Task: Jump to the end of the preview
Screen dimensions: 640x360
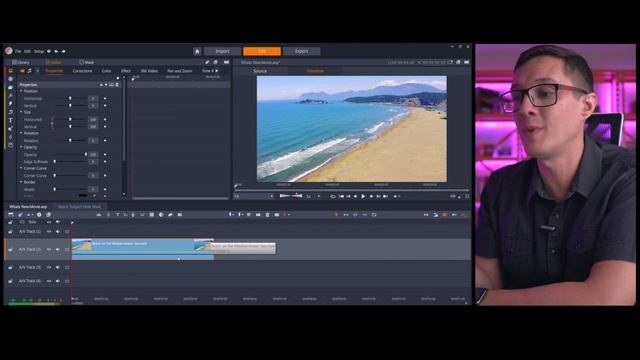Action: pyautogui.click(x=385, y=196)
